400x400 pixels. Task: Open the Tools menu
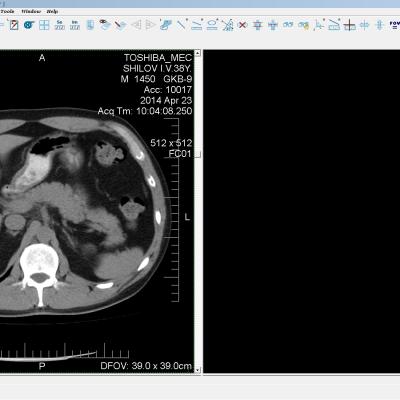pyautogui.click(x=7, y=11)
